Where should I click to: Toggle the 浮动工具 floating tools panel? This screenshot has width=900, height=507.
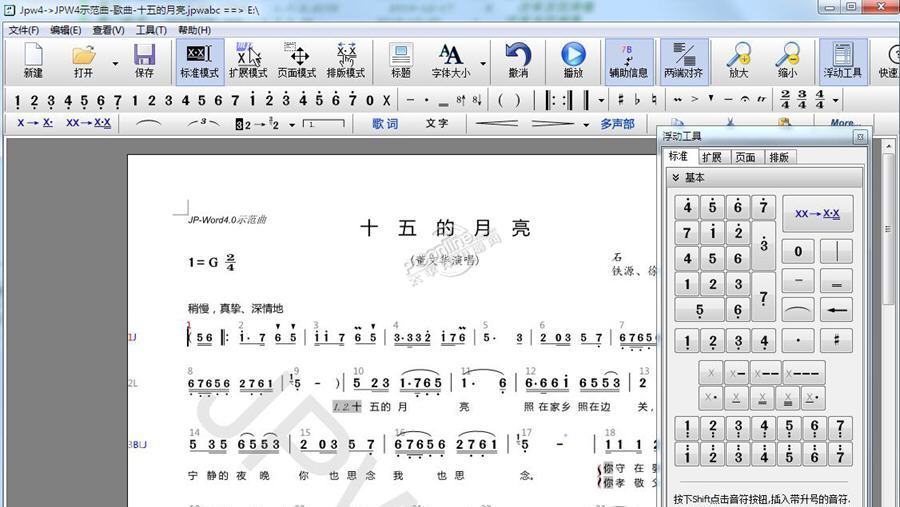[843, 61]
